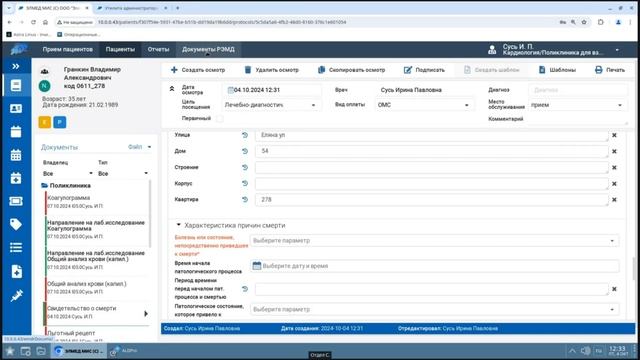Click the blue P patient badge icon

pos(60,122)
